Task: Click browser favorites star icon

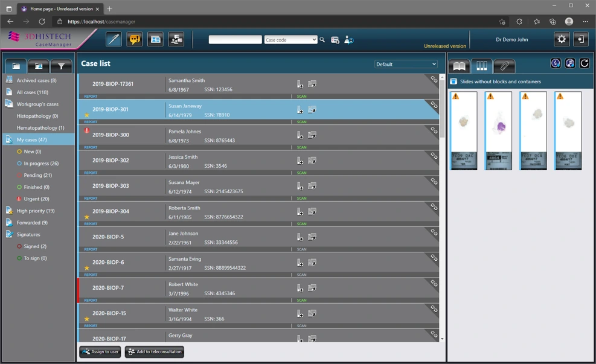Action: point(502,22)
